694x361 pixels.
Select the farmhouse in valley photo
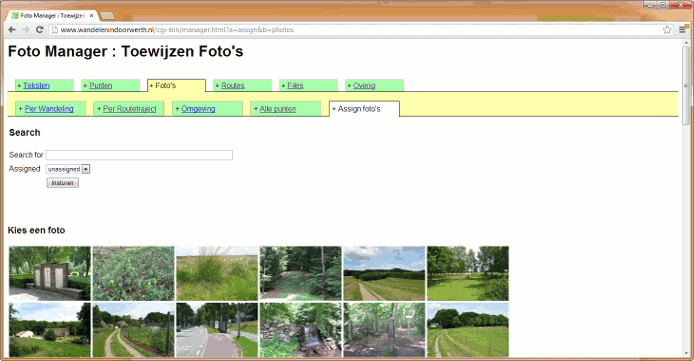pyautogui.click(x=50, y=330)
